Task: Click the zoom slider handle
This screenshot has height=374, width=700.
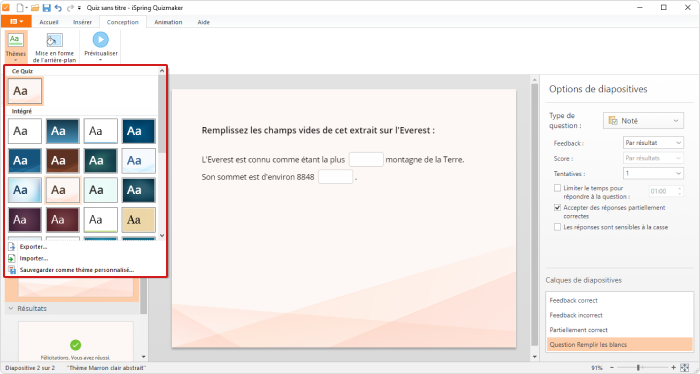Action: [638, 368]
